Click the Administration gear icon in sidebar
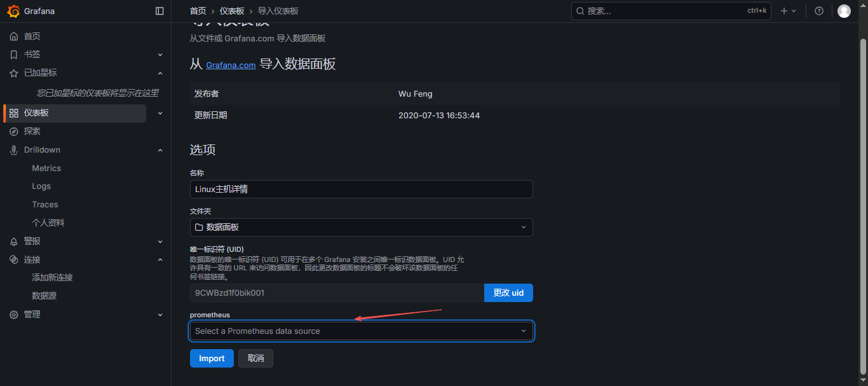Screen dimensions: 868x386 (x=14, y=315)
